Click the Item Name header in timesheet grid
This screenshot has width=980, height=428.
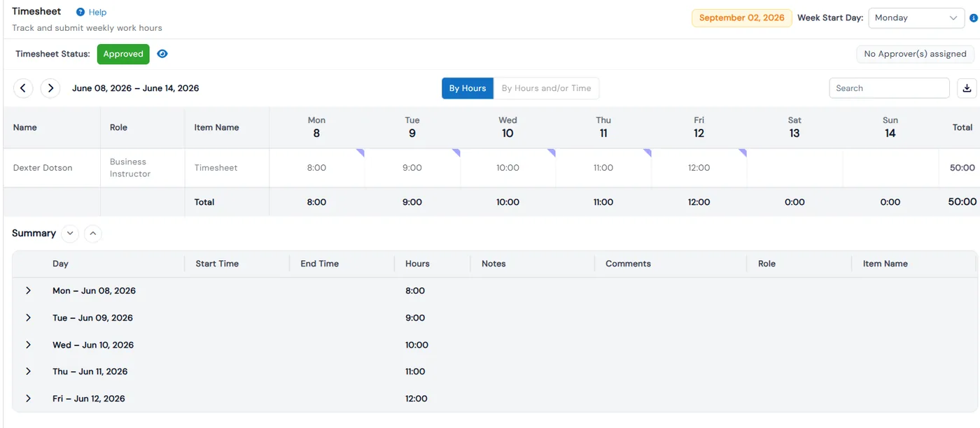pyautogui.click(x=227, y=127)
